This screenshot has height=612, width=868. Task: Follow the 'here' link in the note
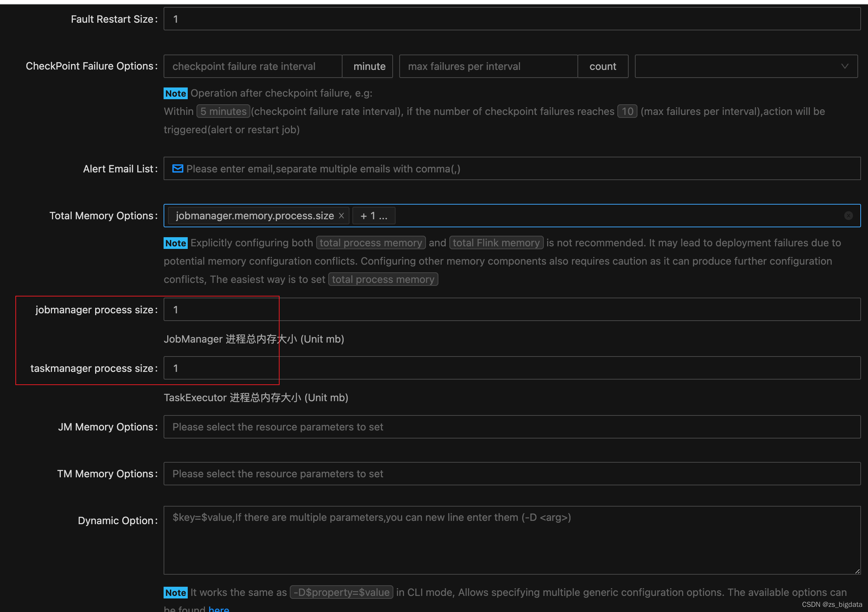pos(218,609)
